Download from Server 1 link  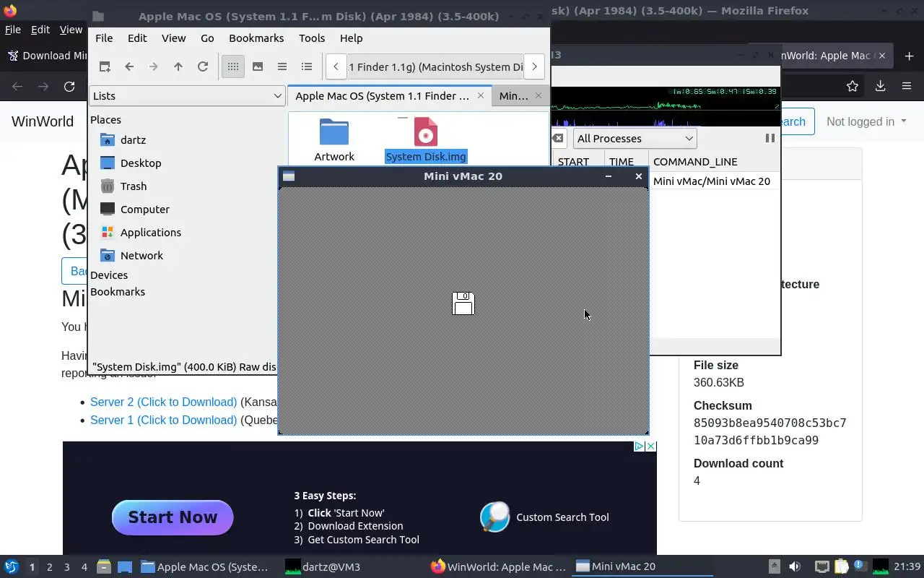[163, 420]
